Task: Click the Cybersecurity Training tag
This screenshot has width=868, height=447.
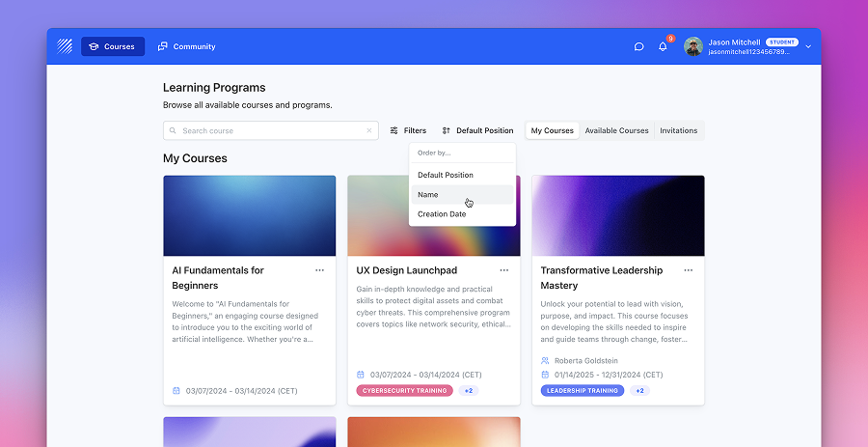Action: point(405,390)
